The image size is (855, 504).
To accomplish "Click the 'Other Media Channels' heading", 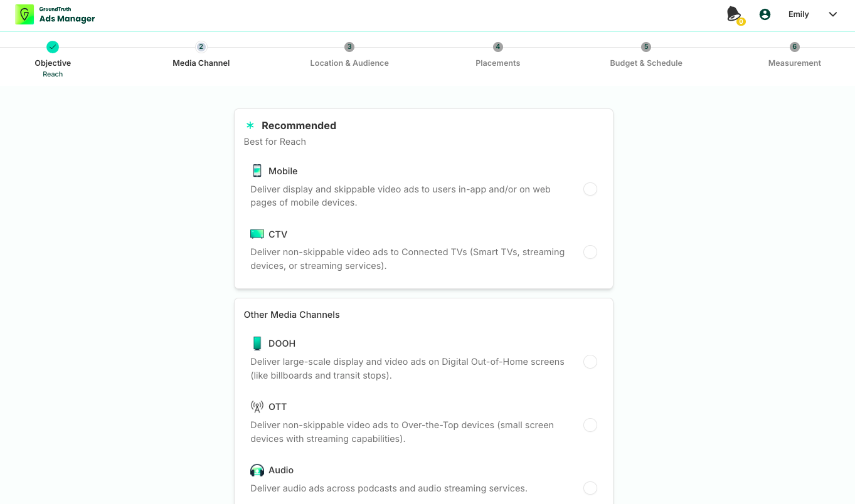I will pyautogui.click(x=292, y=315).
